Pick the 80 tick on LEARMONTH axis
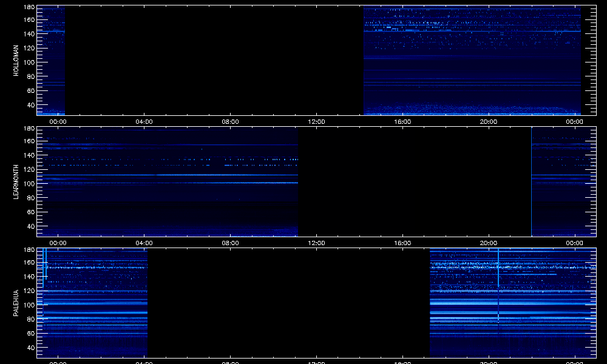607x364 pixels. 31,198
